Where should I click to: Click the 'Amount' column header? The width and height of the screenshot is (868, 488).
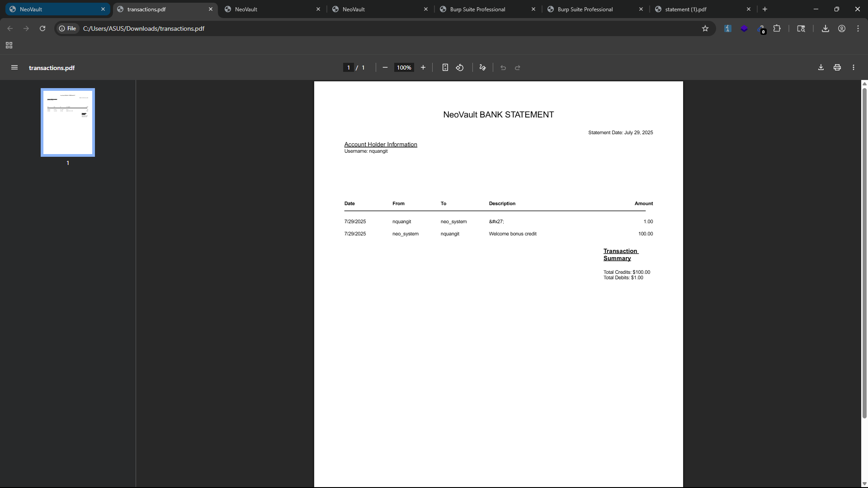pos(644,204)
